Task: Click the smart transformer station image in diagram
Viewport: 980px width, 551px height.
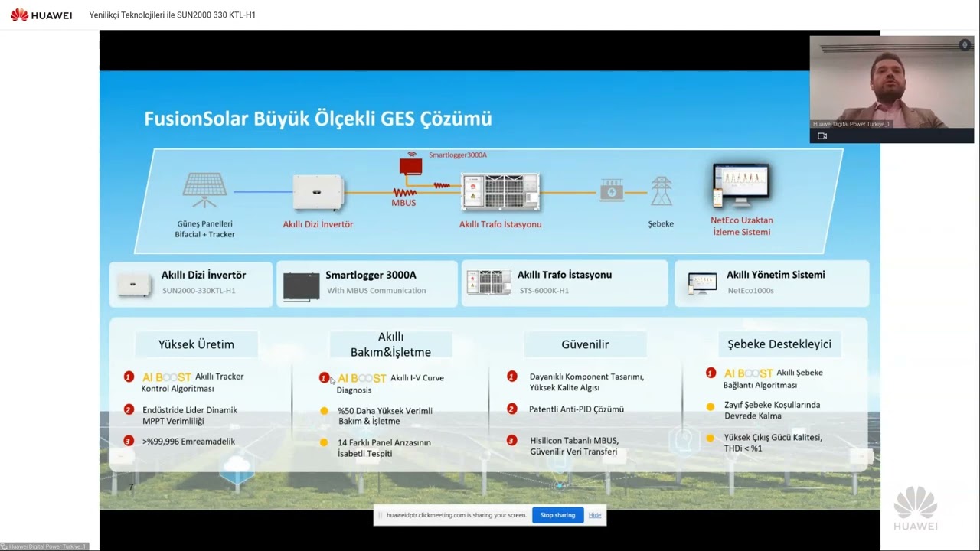Action: (x=500, y=192)
